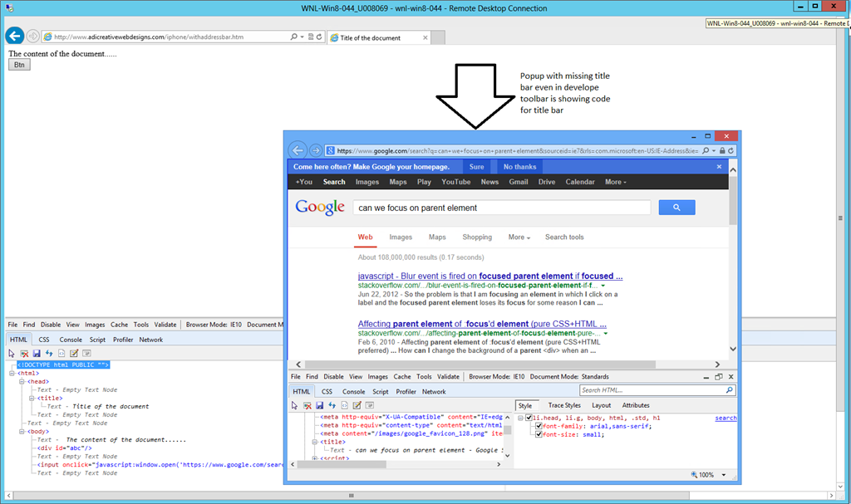851x504 pixels.
Task: Click the Refresh arrows icon in popup dev tools
Action: pos(332,405)
